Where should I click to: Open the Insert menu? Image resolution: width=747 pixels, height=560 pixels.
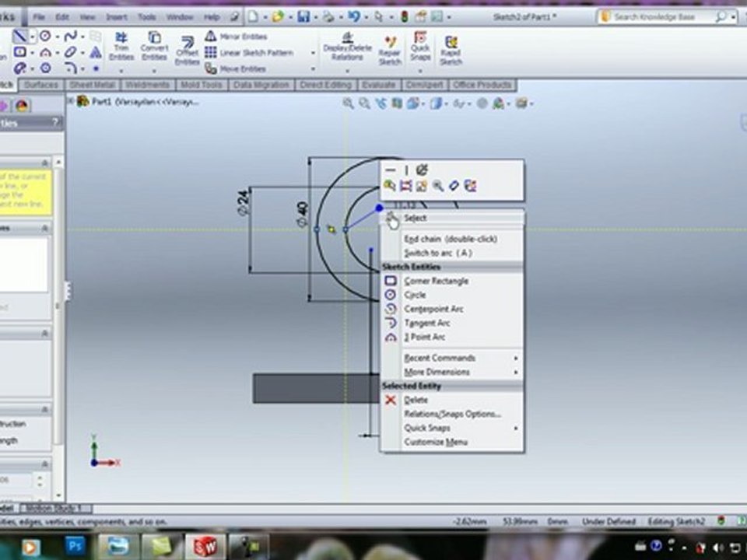116,17
